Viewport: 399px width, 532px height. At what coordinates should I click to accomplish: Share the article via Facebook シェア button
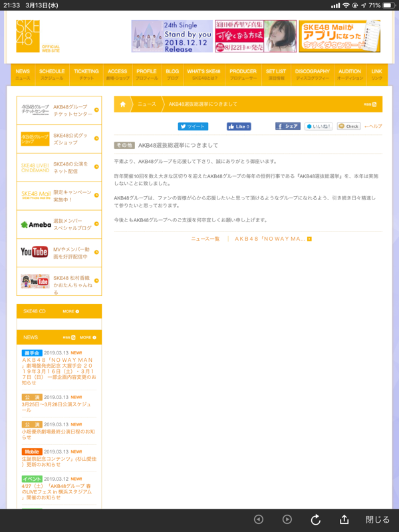pyautogui.click(x=288, y=126)
